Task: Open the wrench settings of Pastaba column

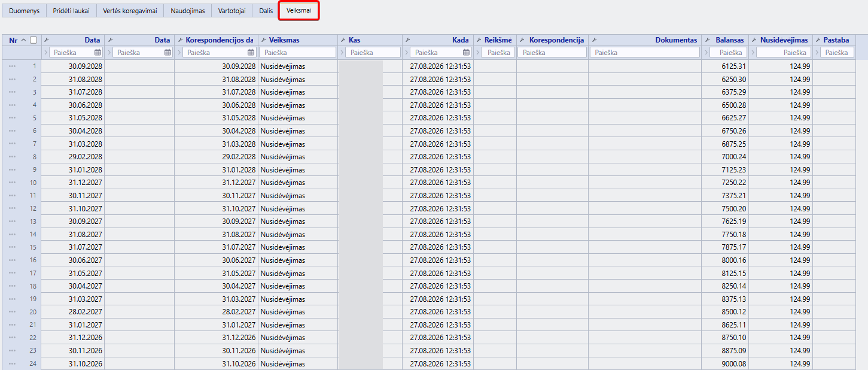Action: click(818, 40)
